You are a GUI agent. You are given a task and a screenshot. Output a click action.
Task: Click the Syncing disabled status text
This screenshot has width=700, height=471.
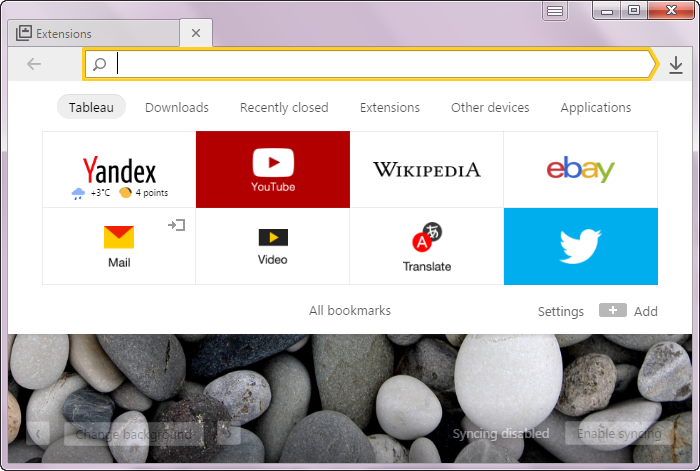(x=501, y=433)
